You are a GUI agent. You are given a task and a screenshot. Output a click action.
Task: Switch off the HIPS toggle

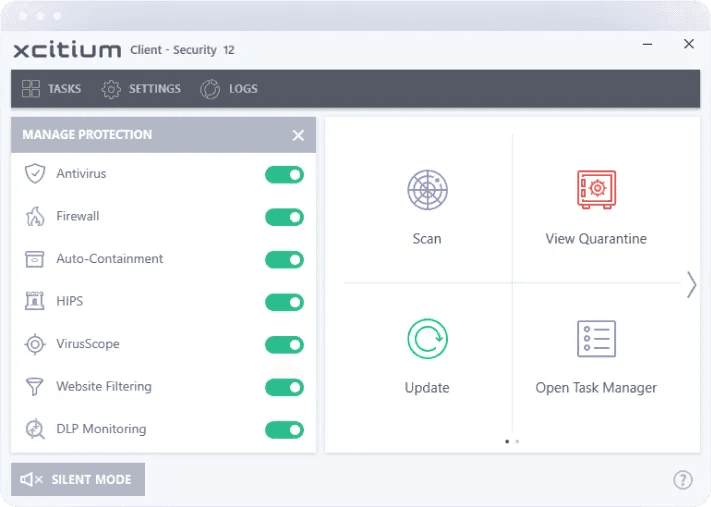pos(284,302)
